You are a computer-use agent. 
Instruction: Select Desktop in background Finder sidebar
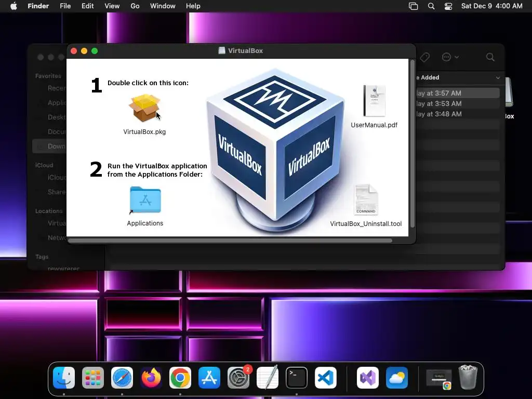point(49,117)
